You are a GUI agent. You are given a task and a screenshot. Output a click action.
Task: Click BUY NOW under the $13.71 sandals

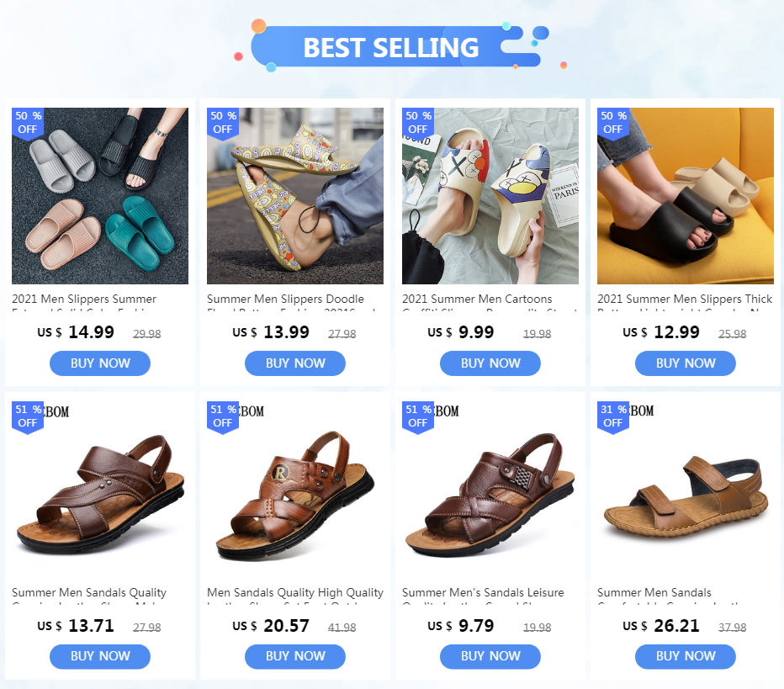[100, 656]
